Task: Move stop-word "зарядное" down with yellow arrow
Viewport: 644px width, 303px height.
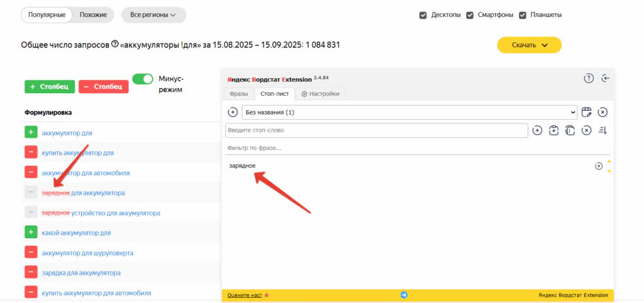Action: coord(609,171)
